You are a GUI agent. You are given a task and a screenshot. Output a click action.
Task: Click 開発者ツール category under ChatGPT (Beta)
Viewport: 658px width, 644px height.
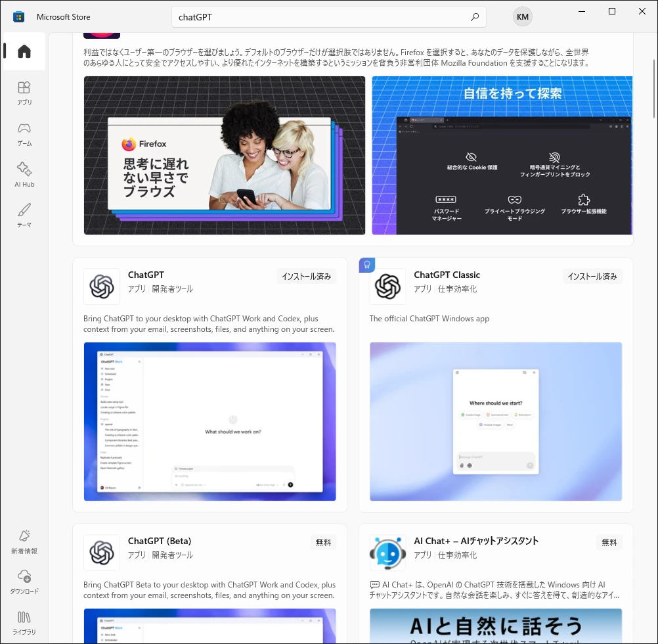[172, 555]
